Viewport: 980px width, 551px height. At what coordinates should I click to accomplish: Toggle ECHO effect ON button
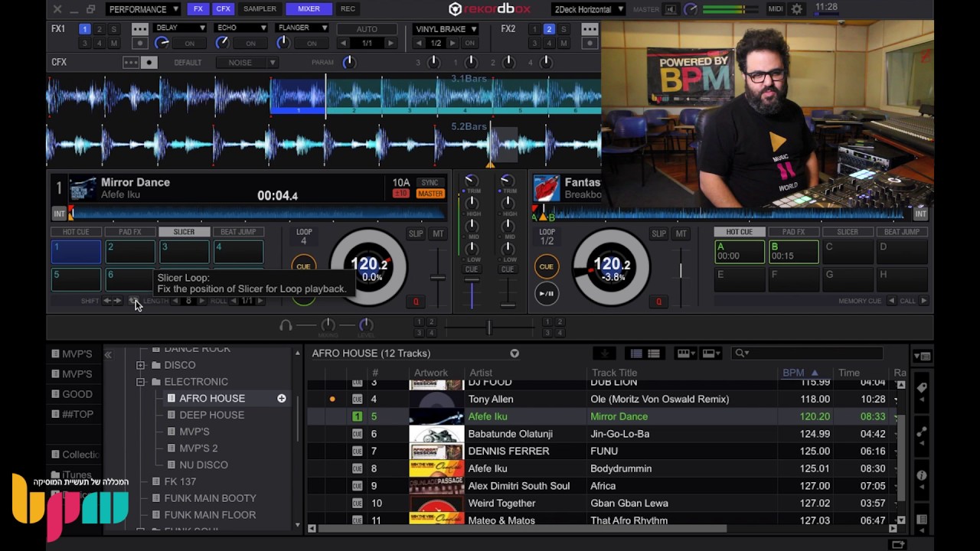(x=250, y=44)
